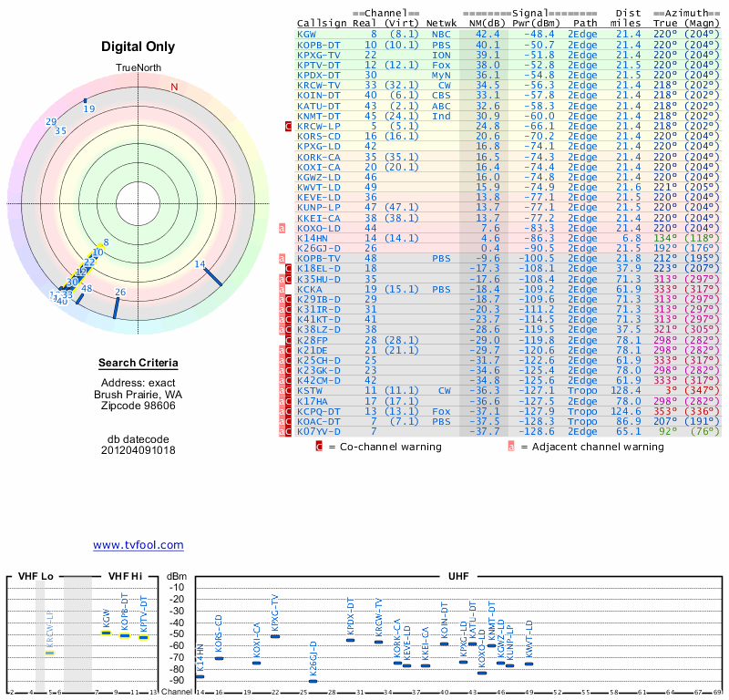
Task: Select the channel 19 marker on radar plot
Action: click(x=86, y=100)
